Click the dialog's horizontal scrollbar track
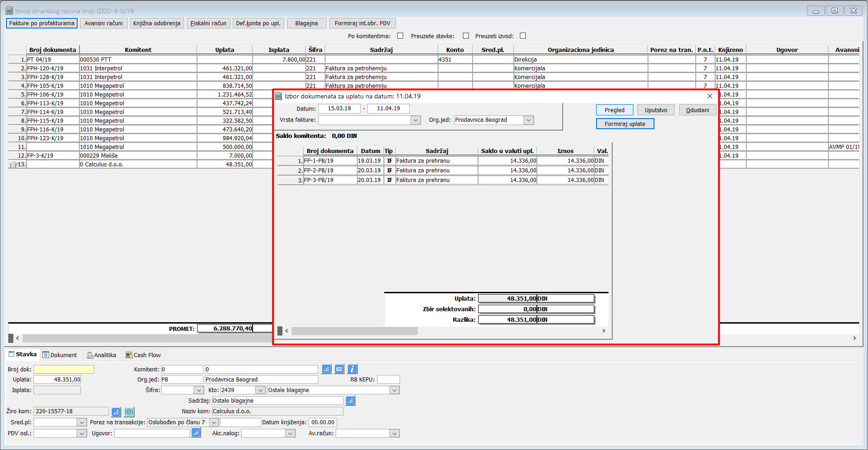This screenshot has width=868, height=450. tap(510, 331)
